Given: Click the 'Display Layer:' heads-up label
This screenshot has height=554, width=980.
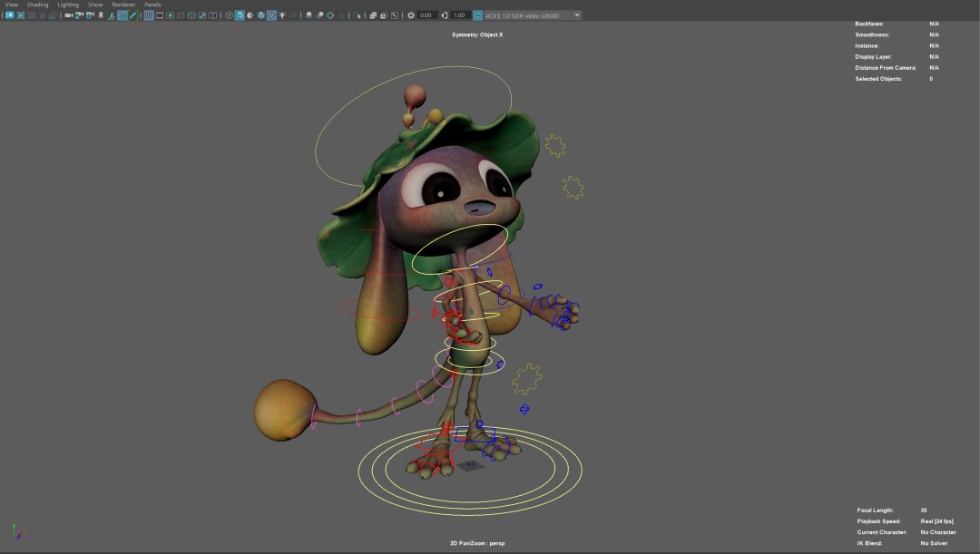Looking at the screenshot, I should pyautogui.click(x=874, y=57).
